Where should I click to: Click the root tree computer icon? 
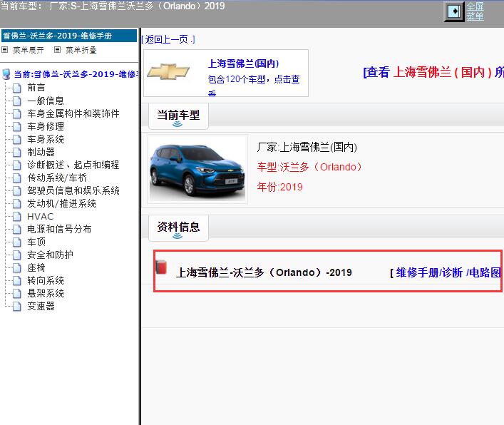(6, 74)
